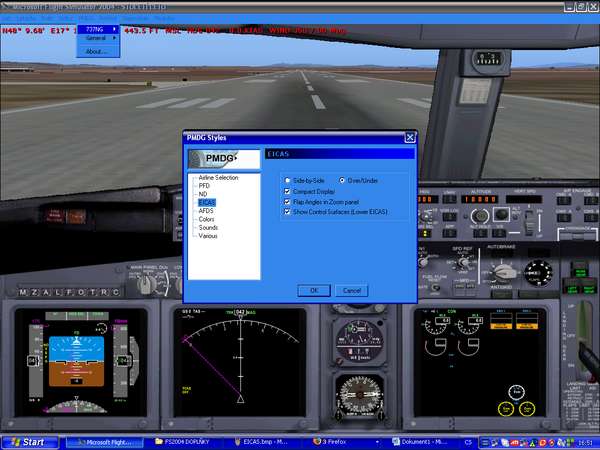Viewport: 600px width, 450px height.
Task: Click the CMD A autopilot engage button
Action: [x=564, y=201]
